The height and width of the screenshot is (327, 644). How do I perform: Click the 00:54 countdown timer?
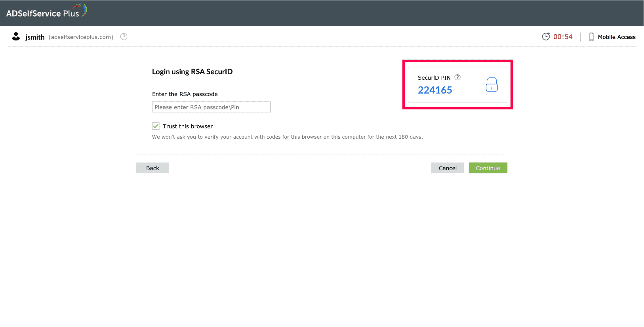[563, 37]
